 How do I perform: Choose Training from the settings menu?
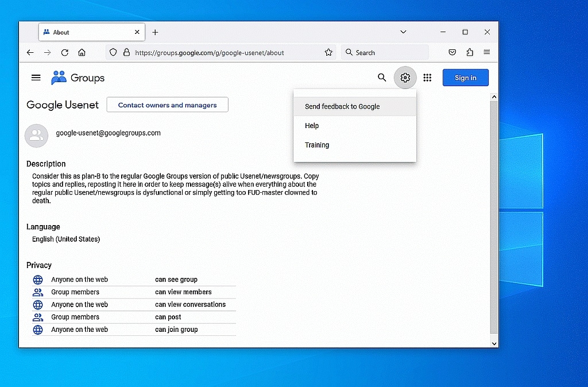click(355, 145)
